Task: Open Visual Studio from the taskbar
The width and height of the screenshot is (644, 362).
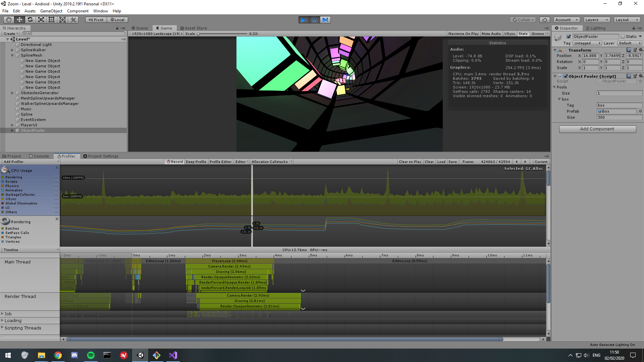Action: 173,355
